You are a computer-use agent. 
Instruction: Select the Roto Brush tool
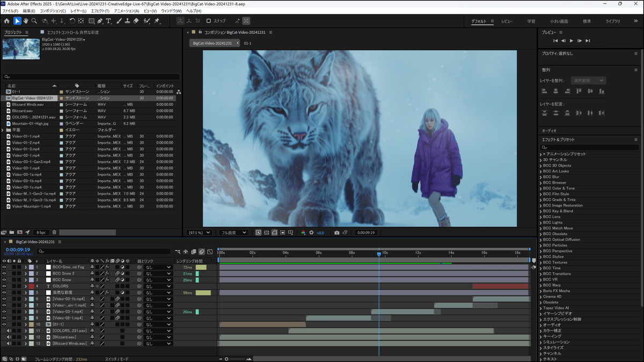coord(147,21)
